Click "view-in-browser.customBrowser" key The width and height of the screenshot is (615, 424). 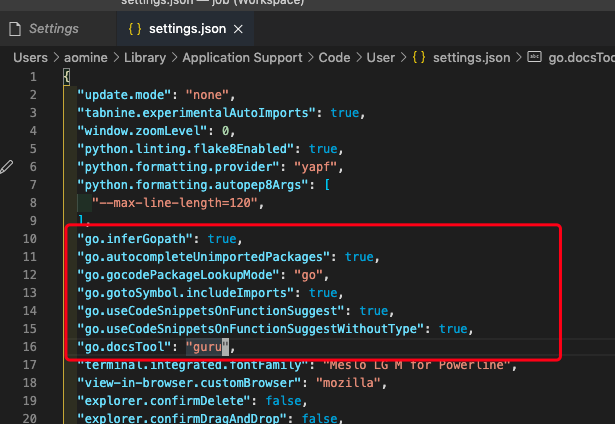tap(189, 383)
